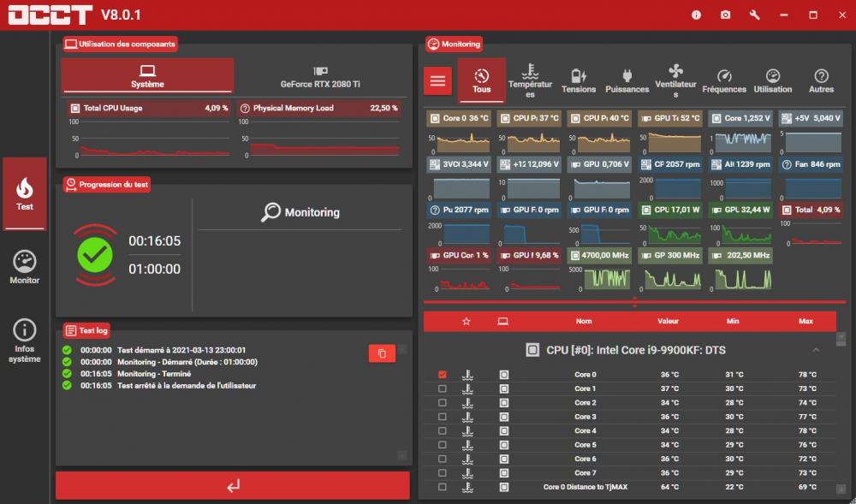Check the Core 0 Distance to TjMAX checkbox
856x504 pixels.
click(443, 487)
